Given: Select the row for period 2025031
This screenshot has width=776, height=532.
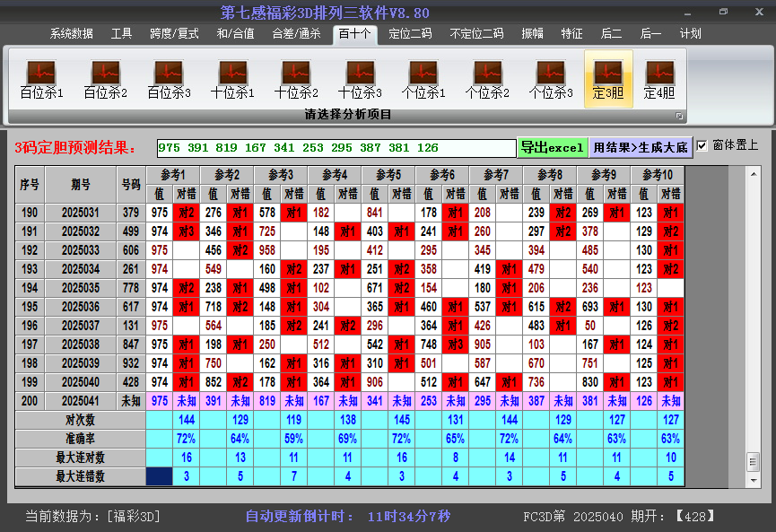Looking at the screenshot, I should [350, 213].
